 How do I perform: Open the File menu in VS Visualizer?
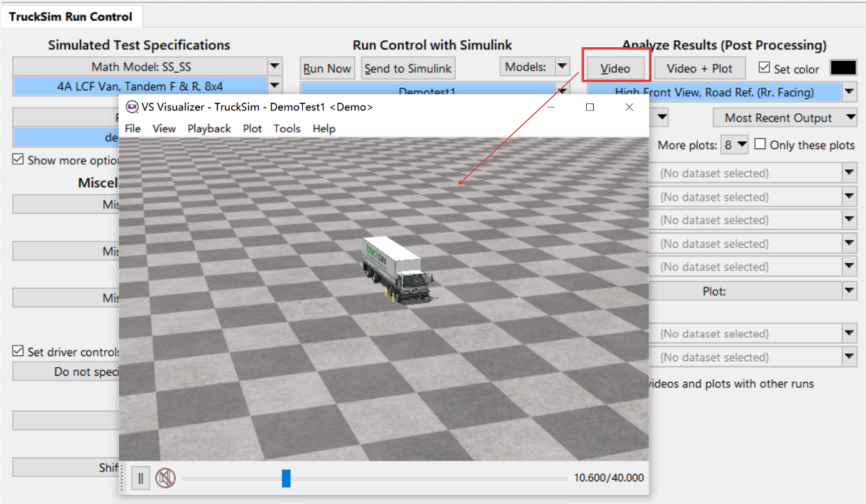click(x=133, y=128)
